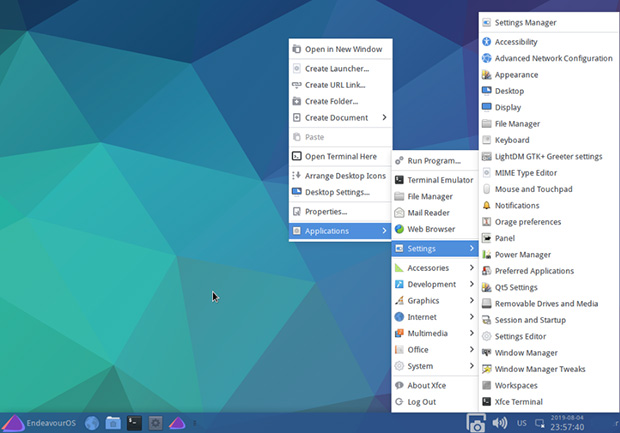Screen dimensions: 620x433
Task: Launch Xfce Terminal from the Settings submenu
Action: (549, 402)
